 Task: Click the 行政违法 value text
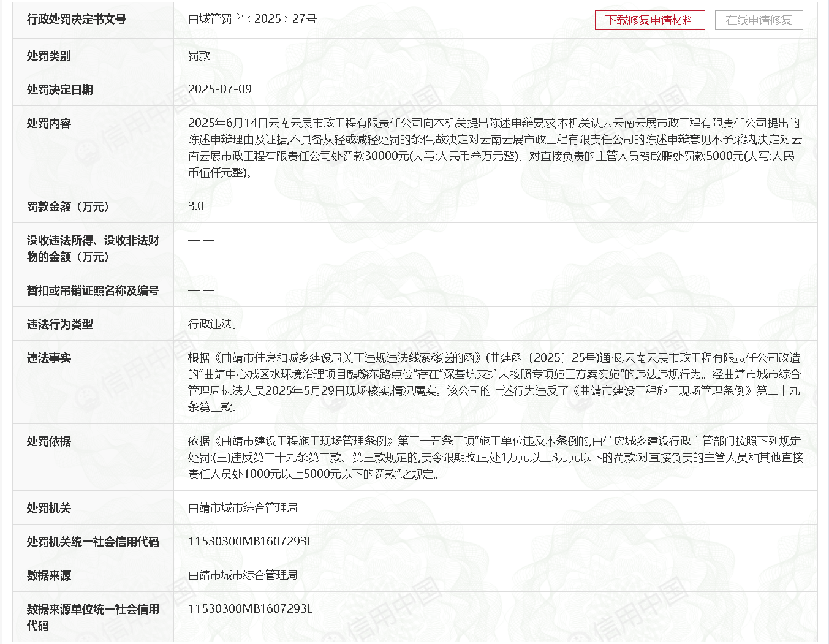point(212,324)
